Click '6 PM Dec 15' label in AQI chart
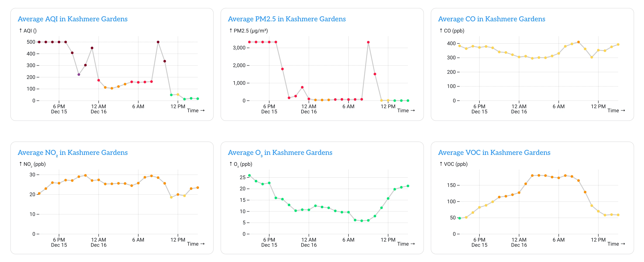 click(59, 109)
